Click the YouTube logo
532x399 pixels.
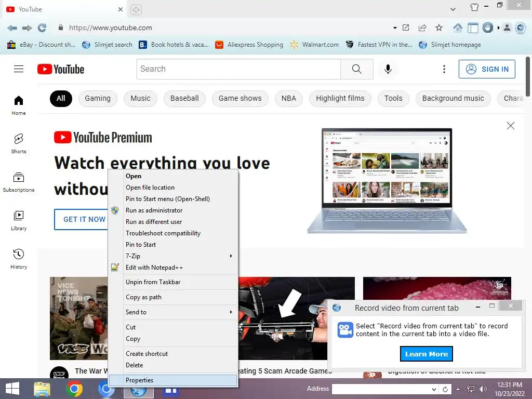coord(61,69)
